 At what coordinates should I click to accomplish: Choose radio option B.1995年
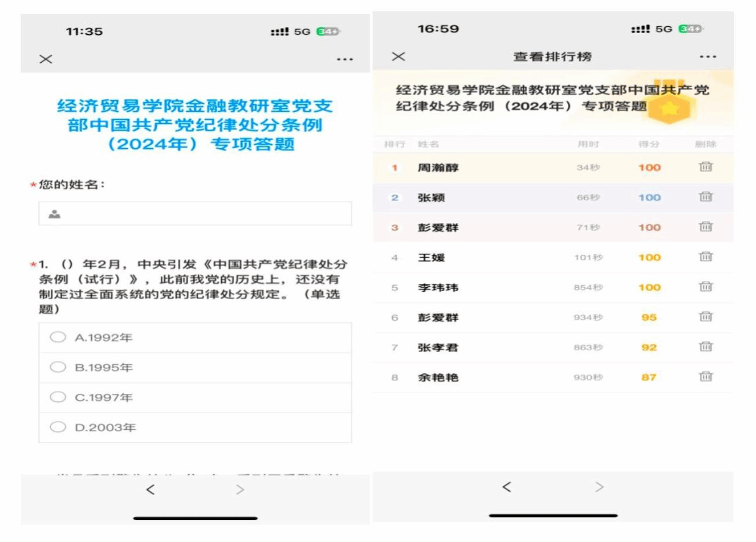(x=58, y=367)
